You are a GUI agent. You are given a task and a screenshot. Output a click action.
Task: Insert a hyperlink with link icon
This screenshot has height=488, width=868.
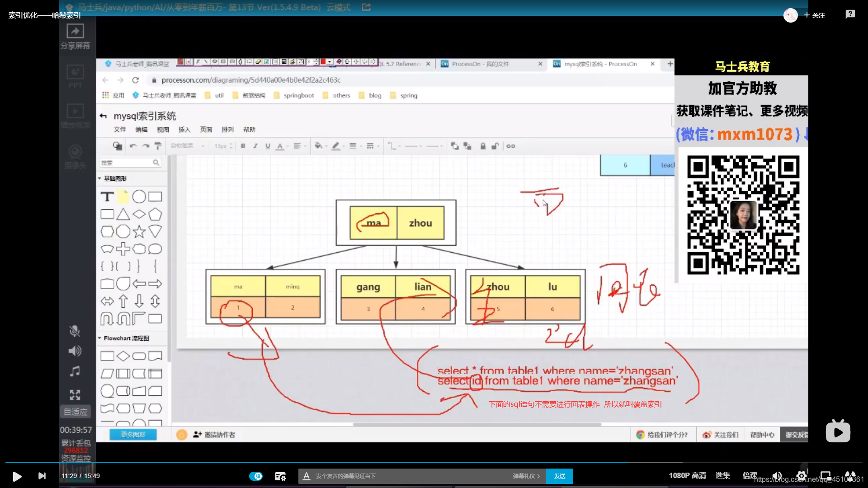click(x=511, y=146)
